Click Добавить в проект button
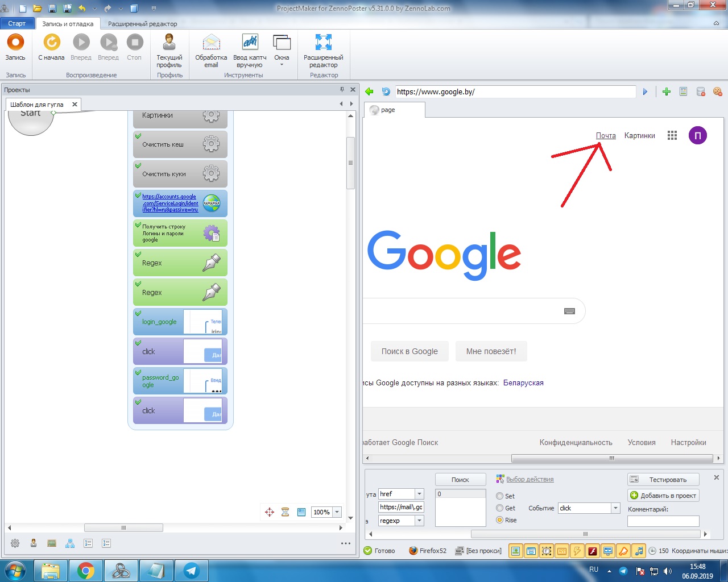 [x=663, y=496]
